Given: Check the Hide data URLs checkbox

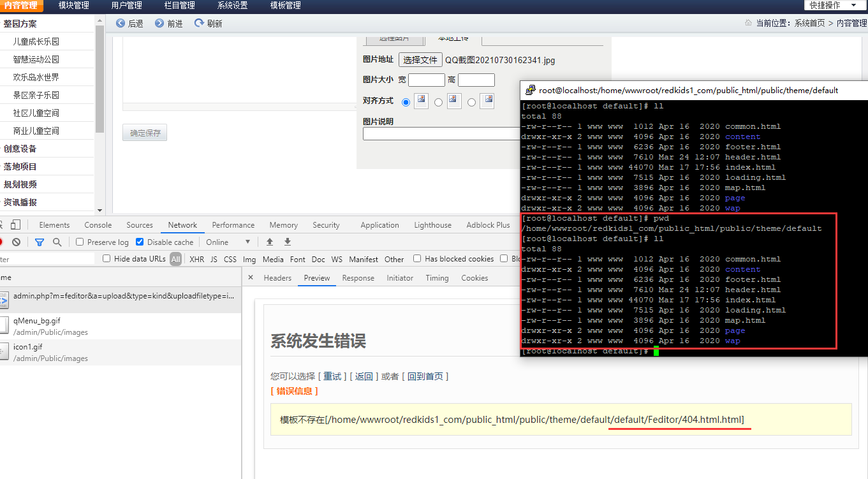Looking at the screenshot, I should [x=107, y=259].
